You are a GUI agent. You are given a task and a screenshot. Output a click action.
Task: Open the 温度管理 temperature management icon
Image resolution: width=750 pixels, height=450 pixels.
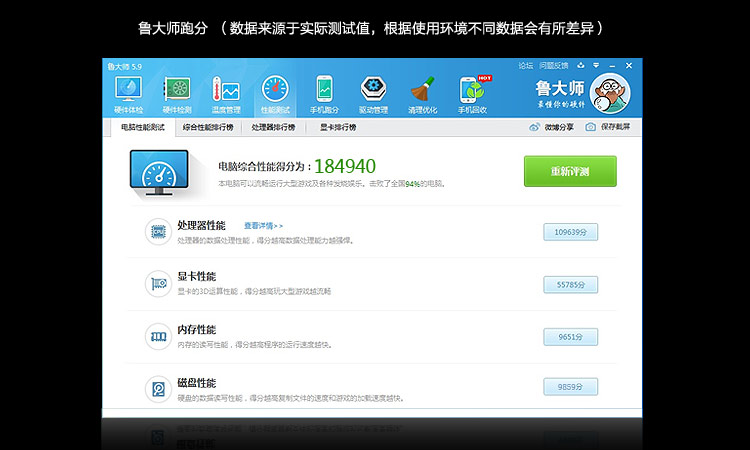click(226, 90)
